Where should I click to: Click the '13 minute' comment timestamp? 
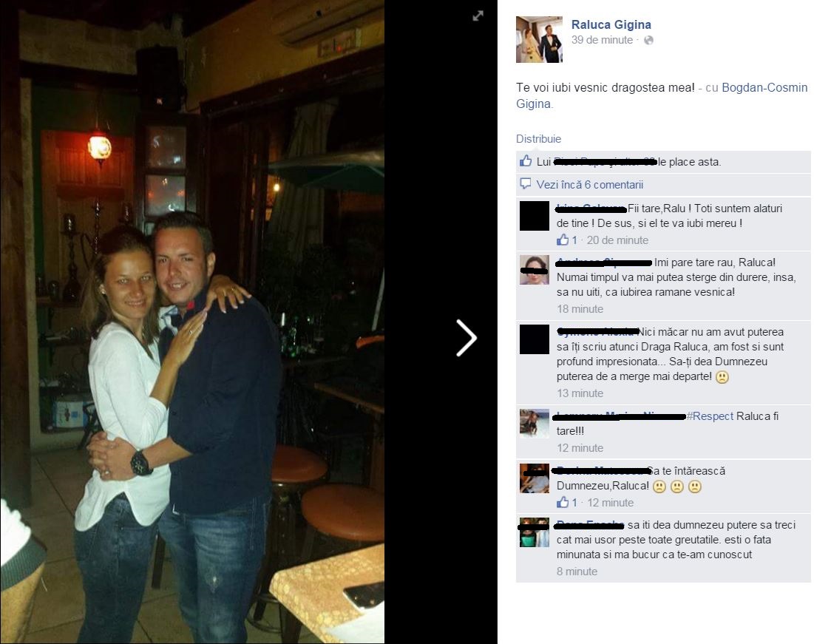(x=580, y=393)
